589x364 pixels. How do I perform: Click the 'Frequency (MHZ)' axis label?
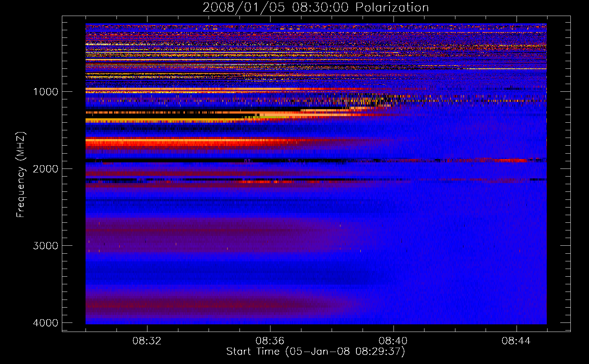[21, 175]
